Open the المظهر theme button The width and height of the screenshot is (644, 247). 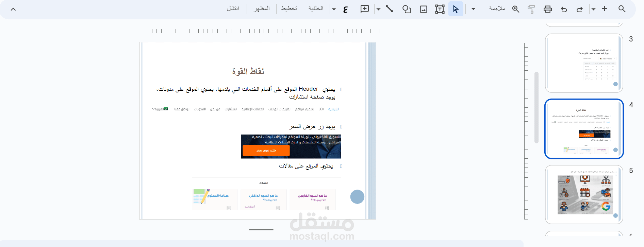coord(262,8)
